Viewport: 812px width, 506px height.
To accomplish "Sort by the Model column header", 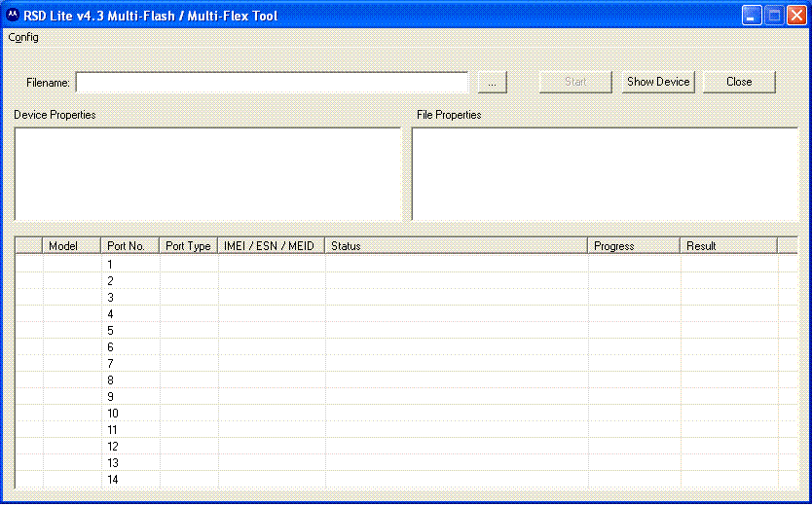I will coord(71,246).
